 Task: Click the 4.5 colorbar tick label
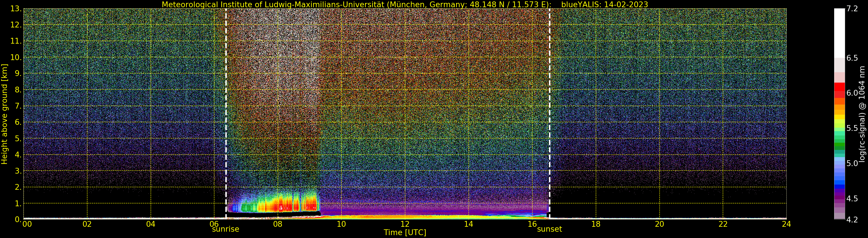pos(852,199)
